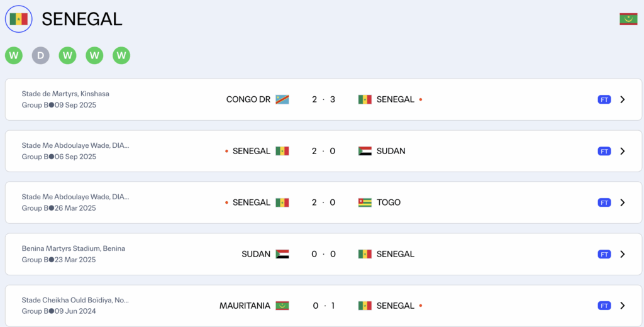Click the FT badge on Sudan 0-0 match

pos(604,254)
